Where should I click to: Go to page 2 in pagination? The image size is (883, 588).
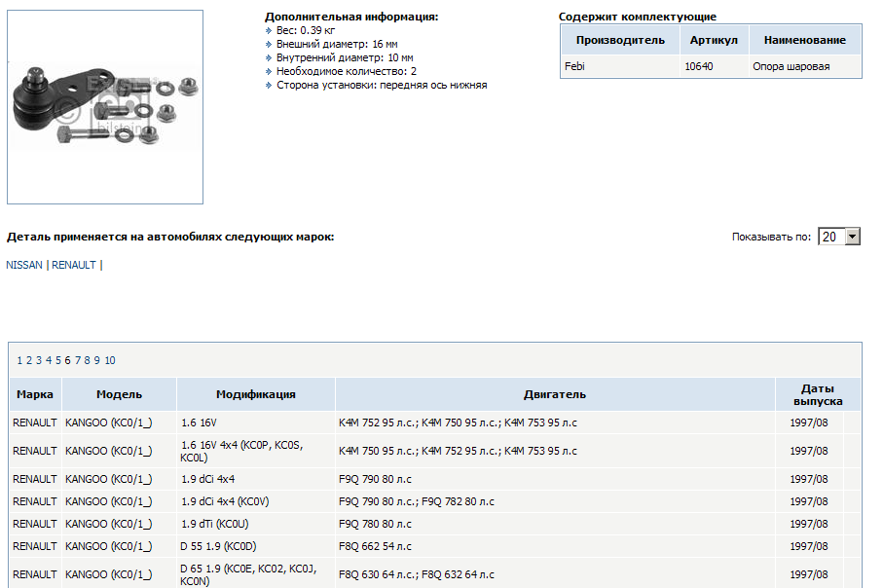coord(29,360)
